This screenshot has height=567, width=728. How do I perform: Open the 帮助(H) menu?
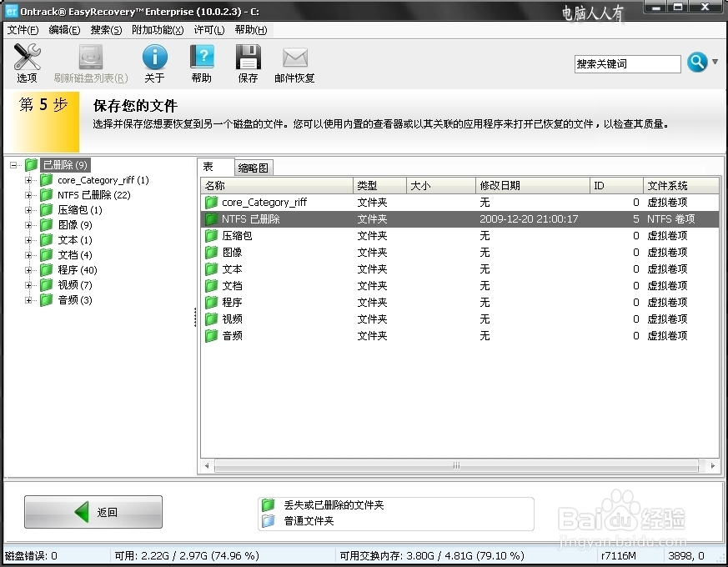tap(251, 30)
